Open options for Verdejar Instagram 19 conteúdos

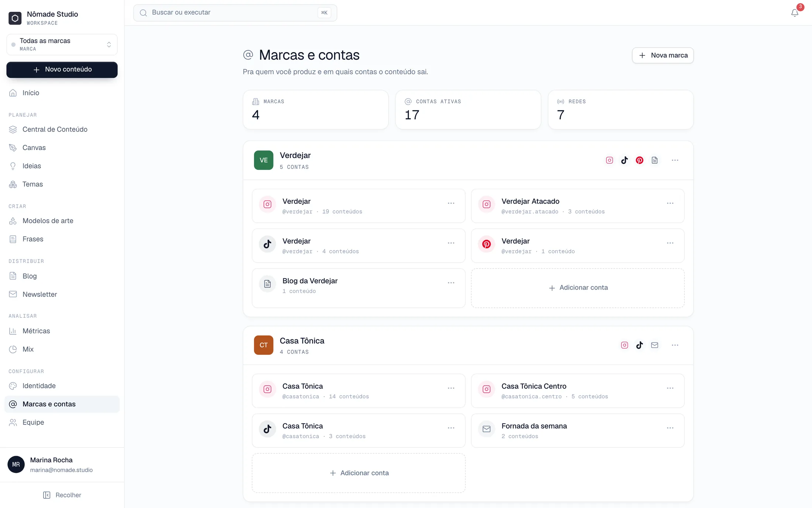(451, 203)
